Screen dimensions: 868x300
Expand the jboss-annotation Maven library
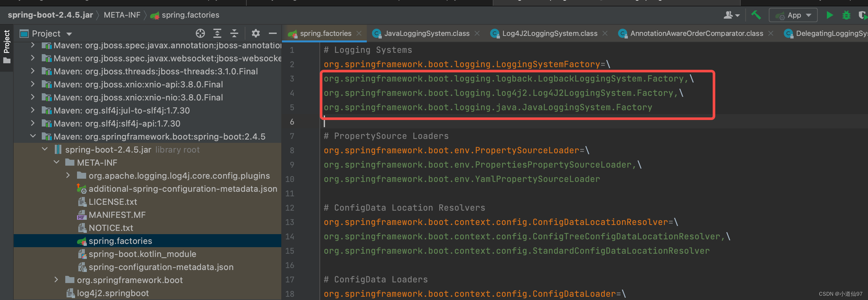tap(32, 45)
